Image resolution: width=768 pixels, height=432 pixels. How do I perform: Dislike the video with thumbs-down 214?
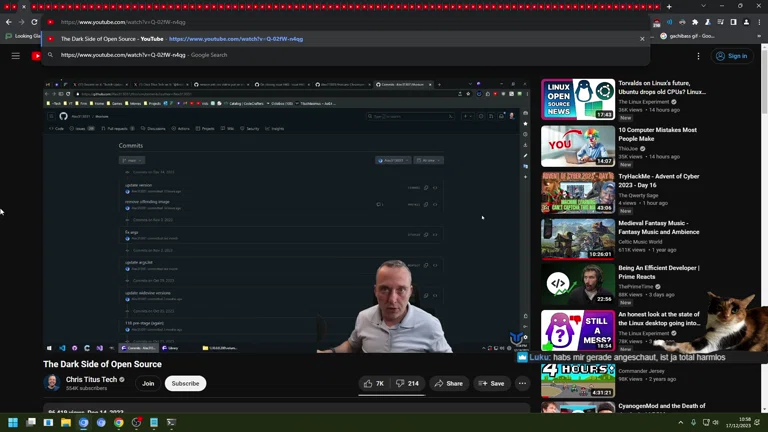pos(408,384)
